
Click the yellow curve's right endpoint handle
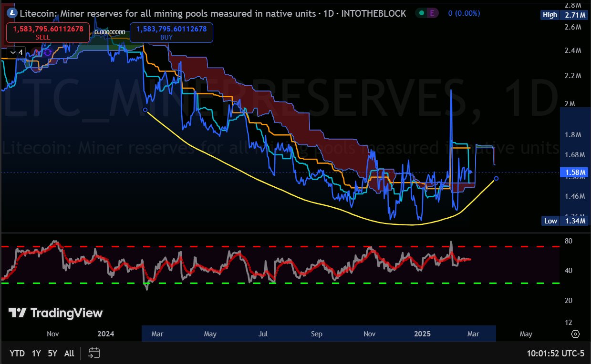[497, 179]
